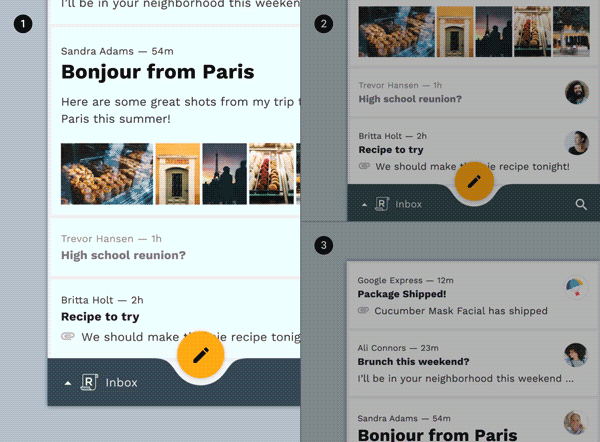Open the Inbox label in panel 1
The width and height of the screenshot is (600, 442).
pos(121,382)
